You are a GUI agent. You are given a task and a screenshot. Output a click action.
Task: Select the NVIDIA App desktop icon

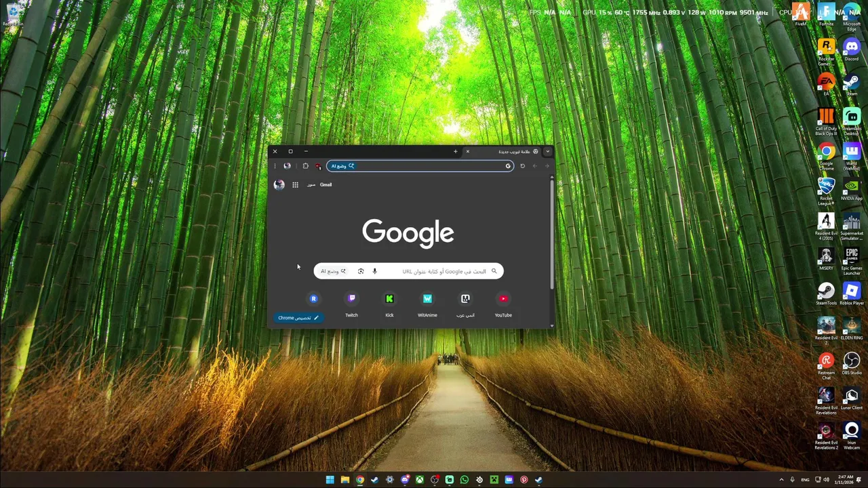click(852, 190)
